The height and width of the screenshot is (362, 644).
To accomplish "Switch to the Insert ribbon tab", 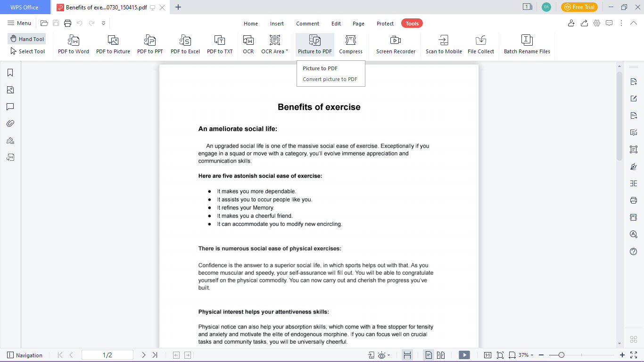I will pyautogui.click(x=277, y=23).
